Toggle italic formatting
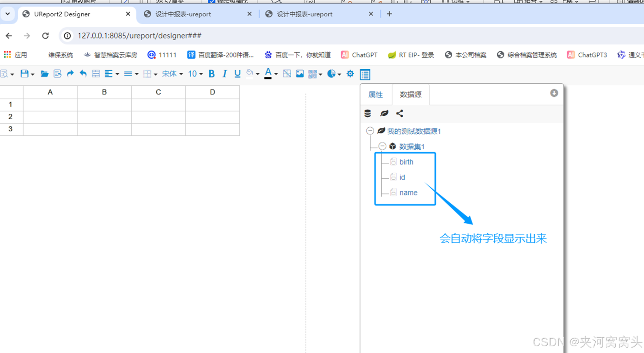Screen dimensions: 644x353 (x=224, y=74)
